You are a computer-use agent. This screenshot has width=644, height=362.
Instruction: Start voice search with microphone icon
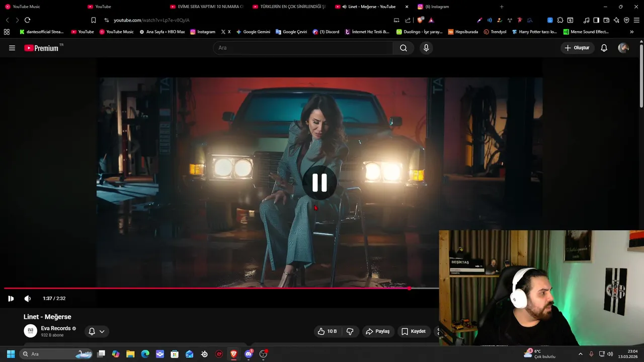(426, 48)
